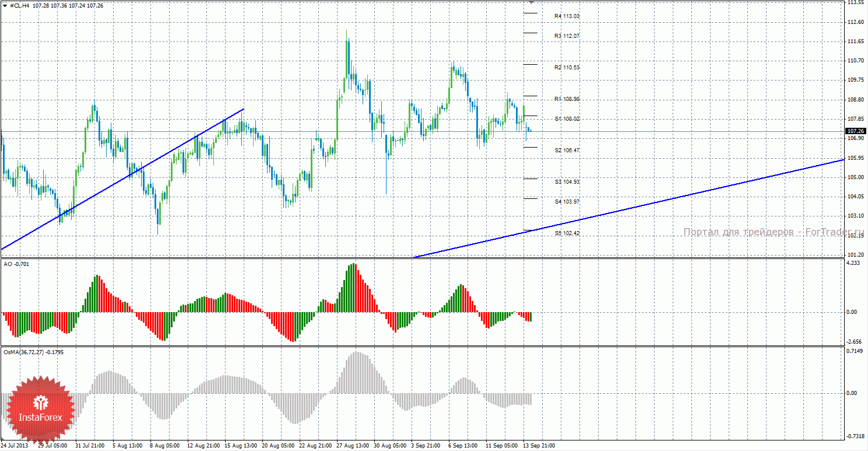Click the 111.65 price scale value
The height and width of the screenshot is (451, 868).
pos(855,41)
